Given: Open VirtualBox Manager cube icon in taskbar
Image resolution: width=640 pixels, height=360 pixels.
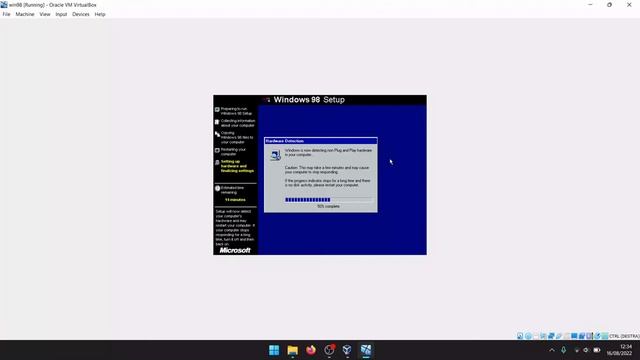Looking at the screenshot, I should [x=347, y=350].
